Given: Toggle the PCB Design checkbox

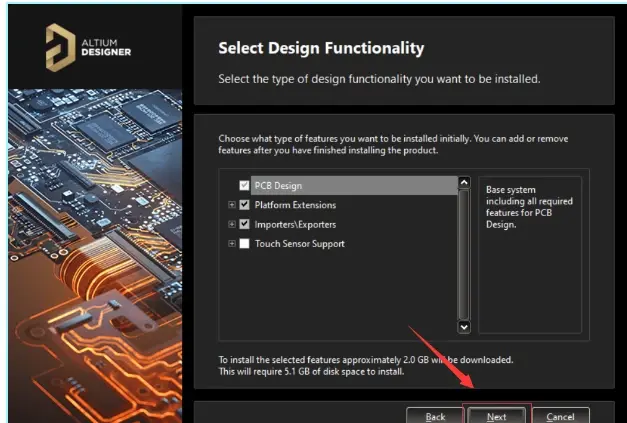Looking at the screenshot, I should click(x=244, y=186).
